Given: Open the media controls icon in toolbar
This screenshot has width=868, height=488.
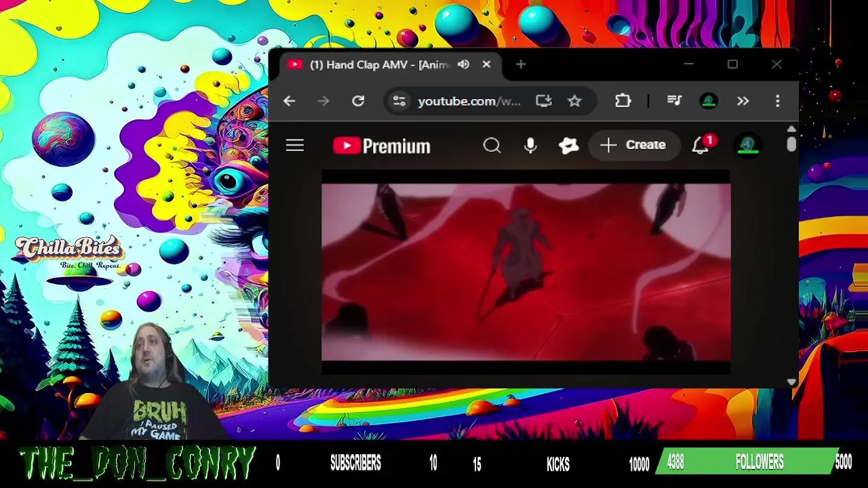Looking at the screenshot, I should (x=674, y=101).
